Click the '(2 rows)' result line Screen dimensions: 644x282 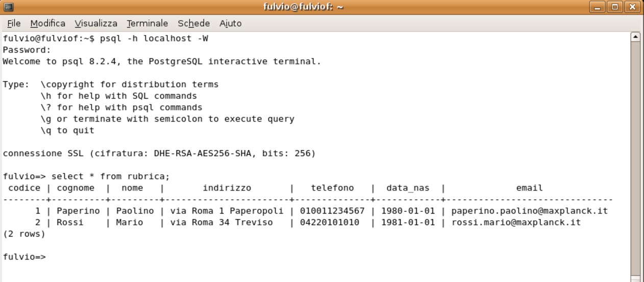point(24,234)
